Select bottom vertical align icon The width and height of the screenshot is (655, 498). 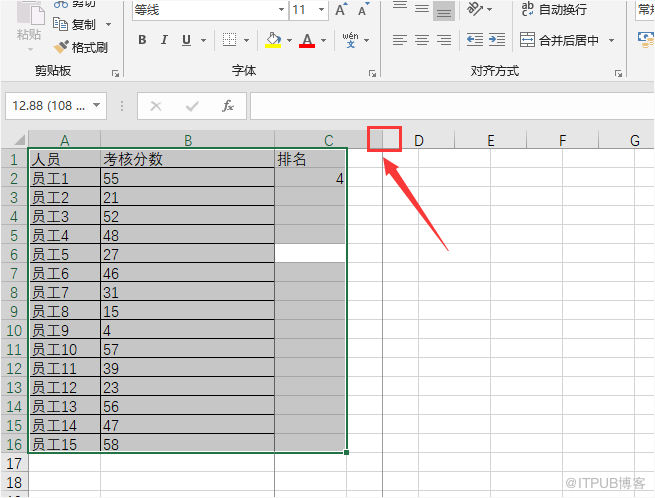pos(444,10)
